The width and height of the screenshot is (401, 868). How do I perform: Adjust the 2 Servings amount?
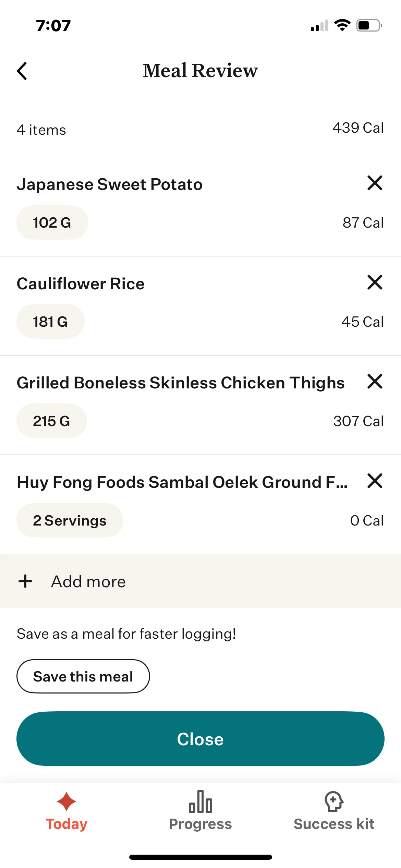70,520
